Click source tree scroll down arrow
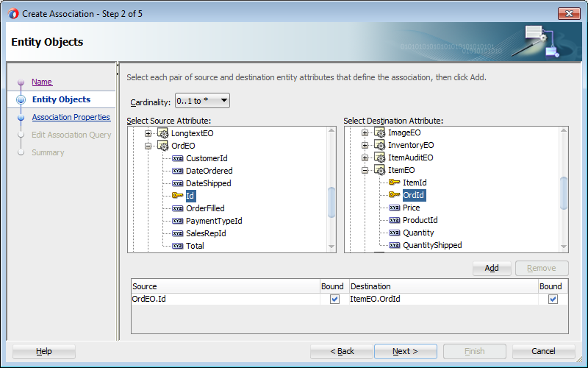 (x=331, y=247)
